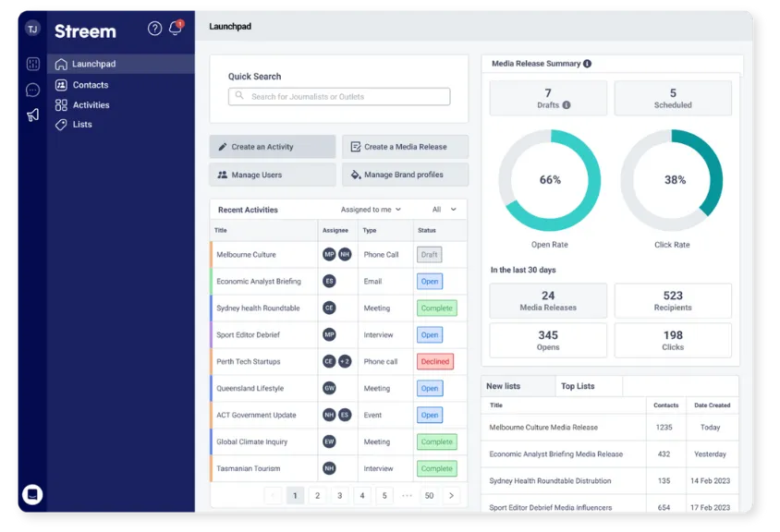Open the dashboard grid icon in left rail
780x532 pixels.
pyautogui.click(x=33, y=64)
